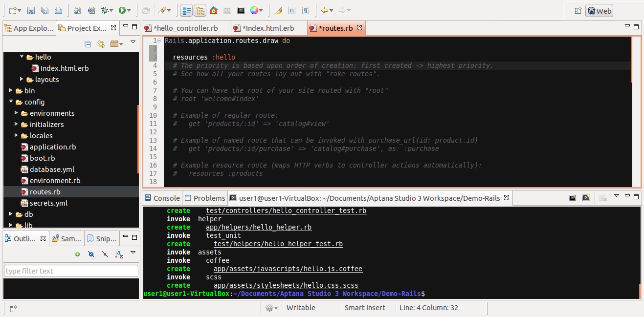Preview the page with the web browser icon
Viewport: 644px width, 317px height.
tap(76, 10)
